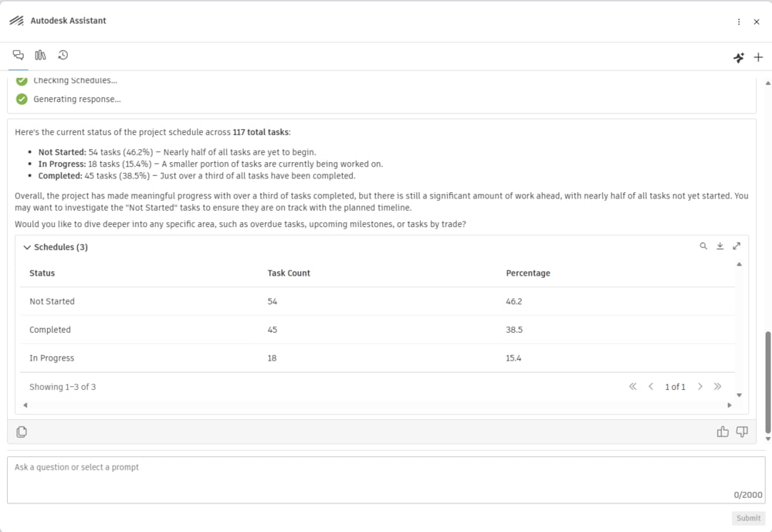The width and height of the screenshot is (772, 532).
Task: Search within the Schedules table
Action: click(x=703, y=246)
